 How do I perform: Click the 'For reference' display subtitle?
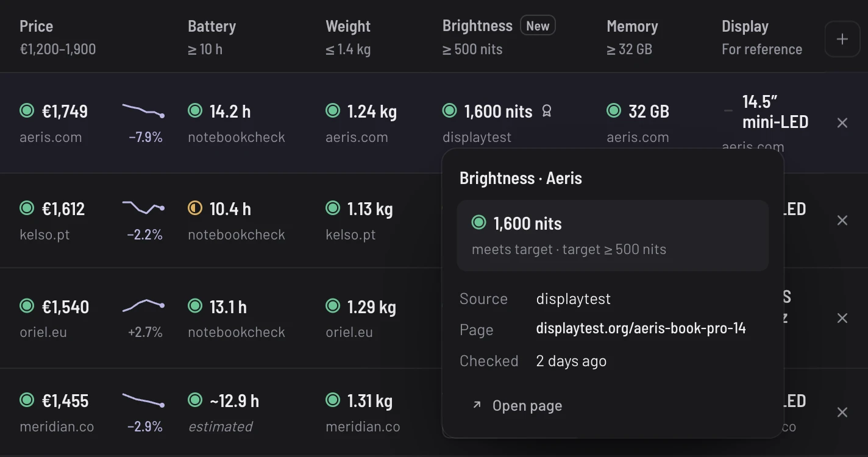tap(762, 49)
